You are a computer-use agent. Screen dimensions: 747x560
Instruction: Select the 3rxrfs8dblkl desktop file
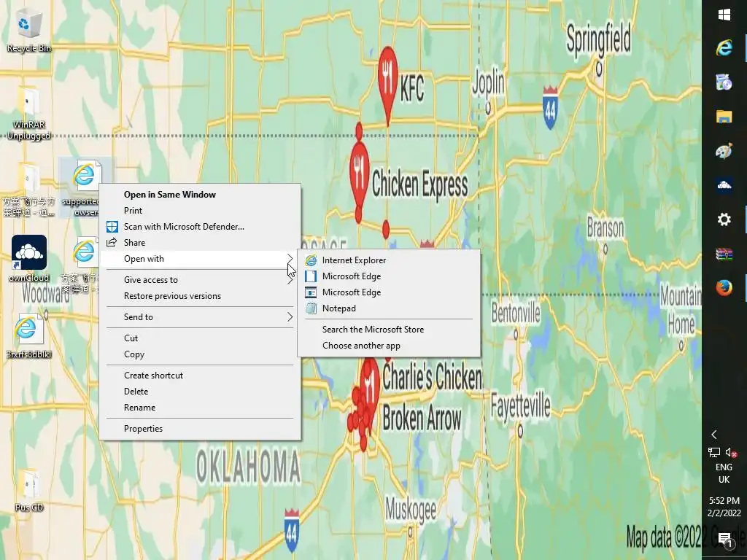coord(28,335)
